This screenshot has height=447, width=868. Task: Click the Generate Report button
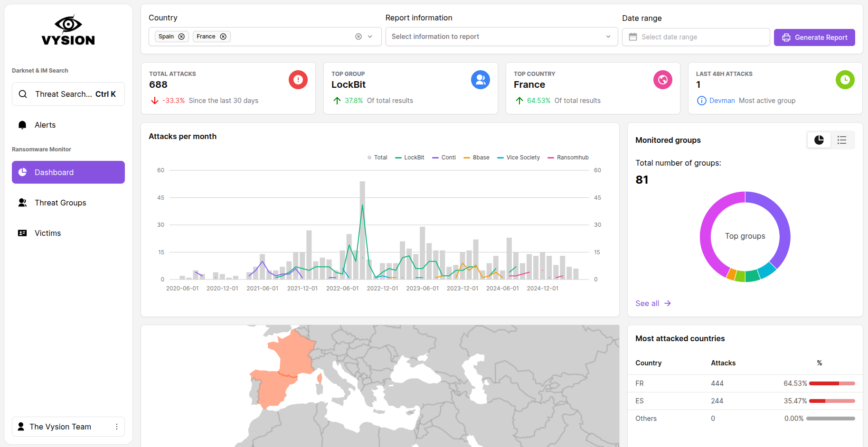(x=814, y=37)
